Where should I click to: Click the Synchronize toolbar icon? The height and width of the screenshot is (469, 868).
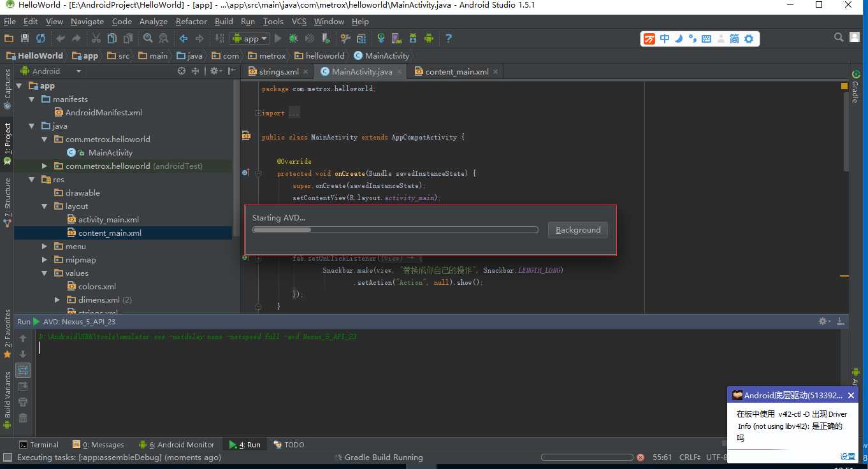pos(41,38)
